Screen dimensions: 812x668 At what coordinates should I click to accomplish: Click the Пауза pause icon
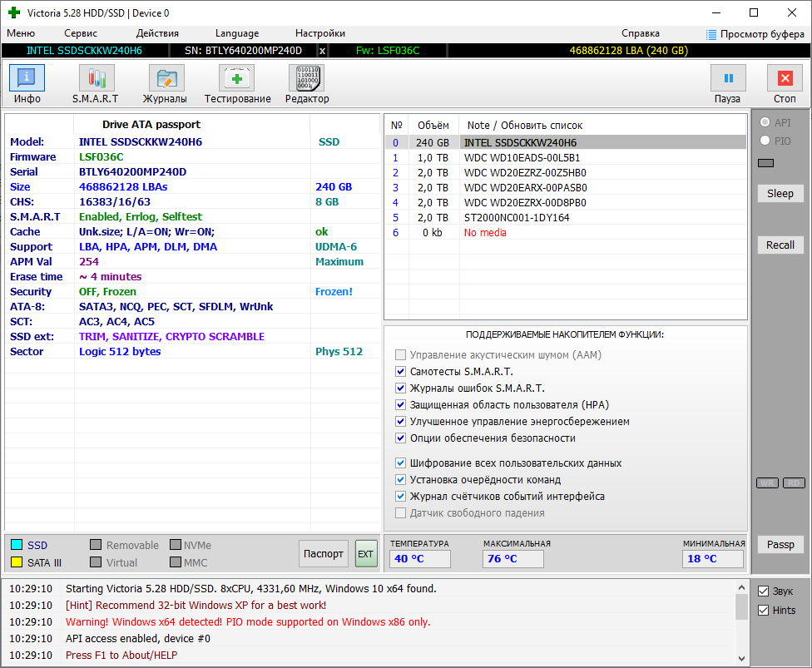point(728,78)
